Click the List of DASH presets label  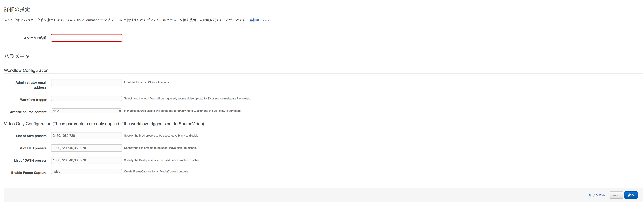click(30, 160)
